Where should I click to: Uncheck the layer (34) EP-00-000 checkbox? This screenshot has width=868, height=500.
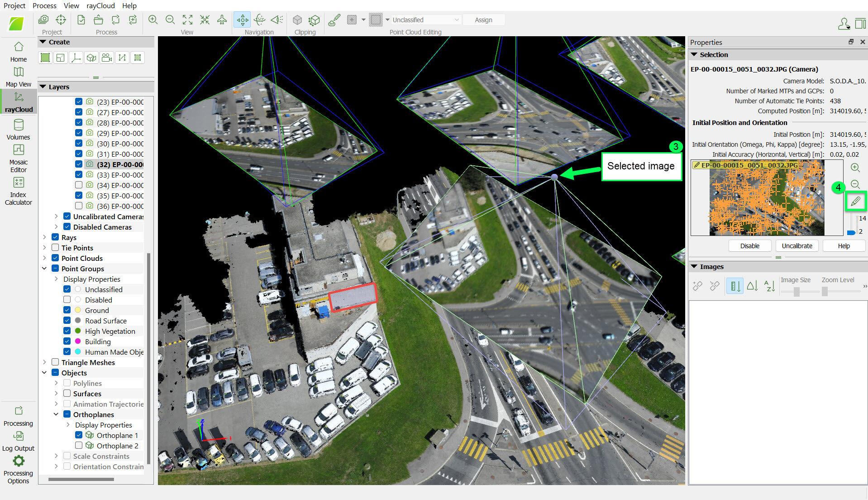click(x=78, y=185)
